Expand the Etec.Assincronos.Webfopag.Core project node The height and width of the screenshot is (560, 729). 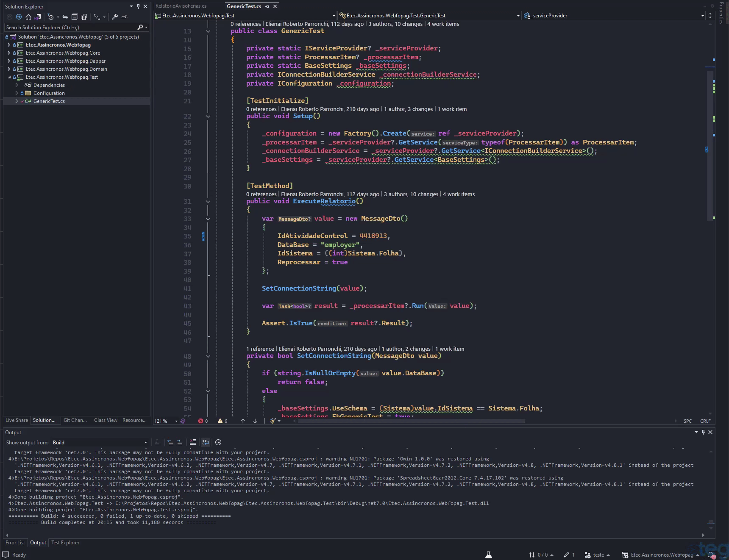coord(9,53)
